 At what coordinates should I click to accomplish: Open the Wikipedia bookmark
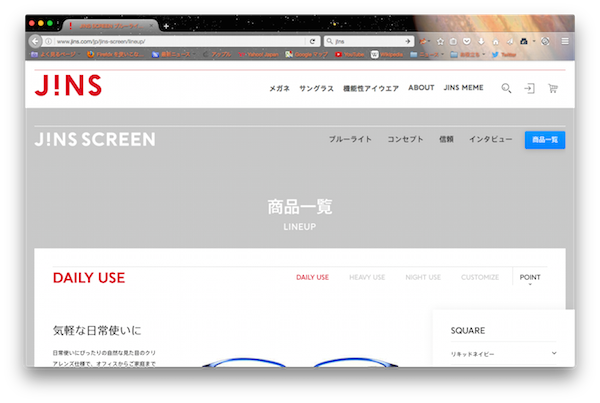[x=386, y=54]
